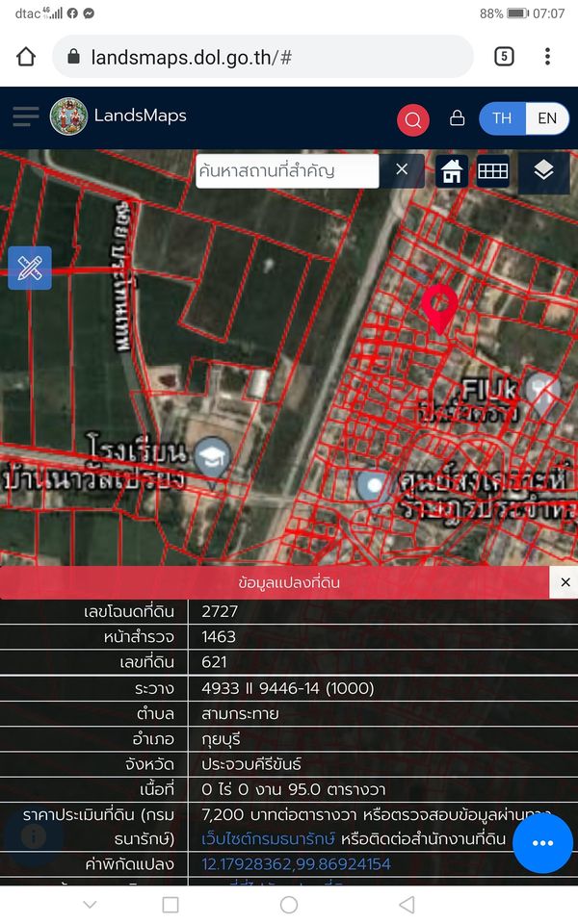Click the label ค่าพิกัดแปลง
This screenshot has width=578, height=924.
129,864
